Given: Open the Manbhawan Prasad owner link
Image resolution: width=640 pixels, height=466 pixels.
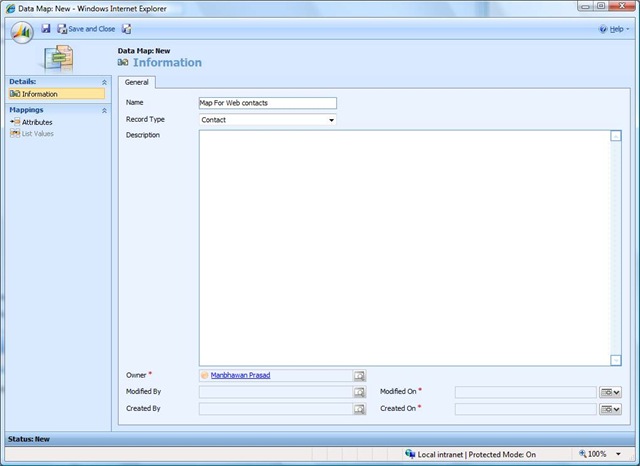Looking at the screenshot, I should [x=240, y=375].
